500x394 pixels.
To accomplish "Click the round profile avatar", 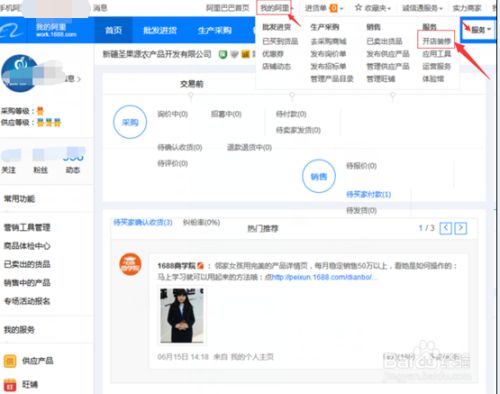I will (20, 73).
